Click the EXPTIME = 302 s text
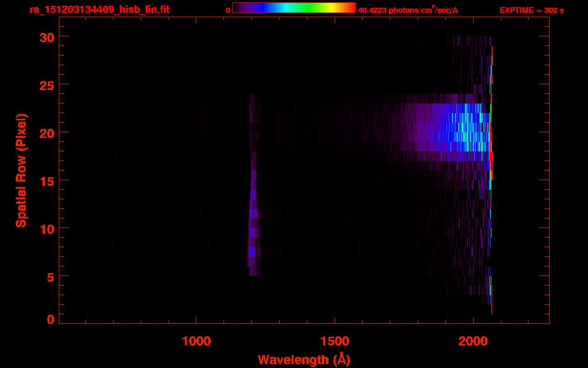Screen dimensions: 588x368 tap(531, 10)
